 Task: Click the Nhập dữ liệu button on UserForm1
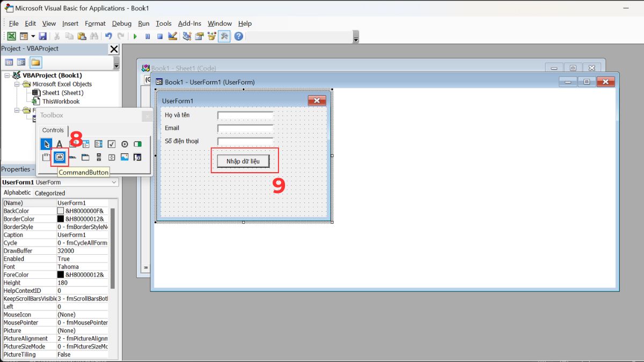coord(244,160)
